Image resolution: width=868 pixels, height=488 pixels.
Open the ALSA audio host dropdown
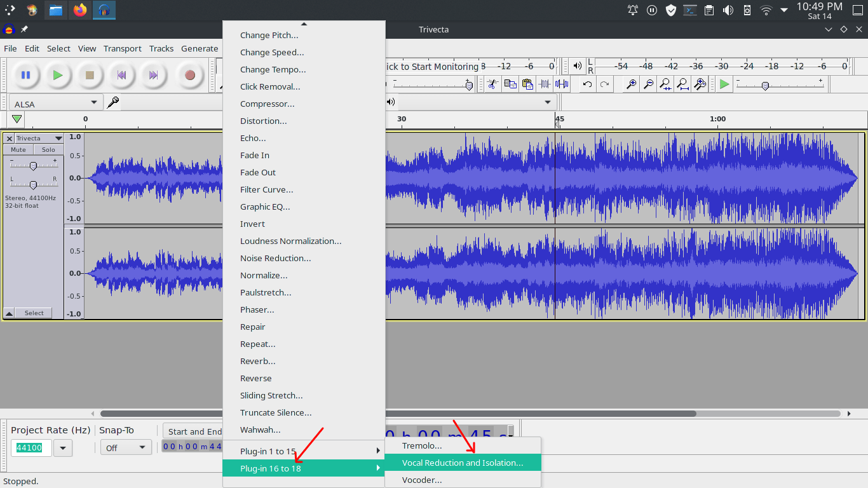(56, 102)
